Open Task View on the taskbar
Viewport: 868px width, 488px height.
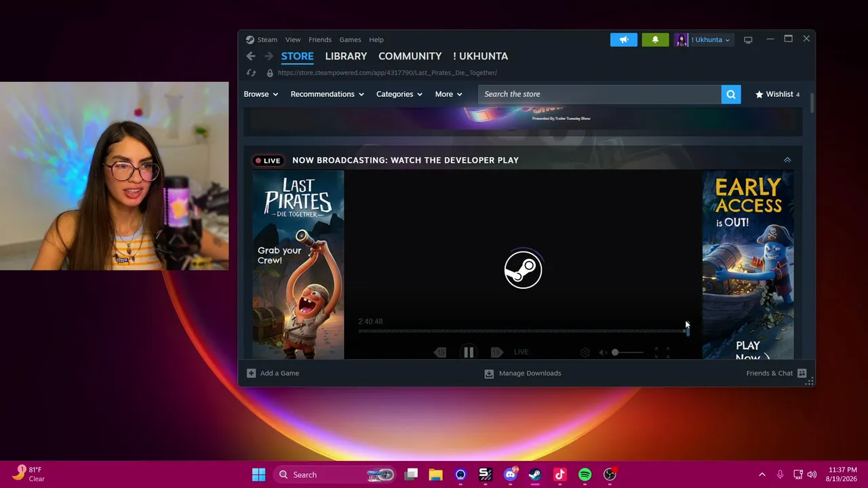click(x=411, y=474)
